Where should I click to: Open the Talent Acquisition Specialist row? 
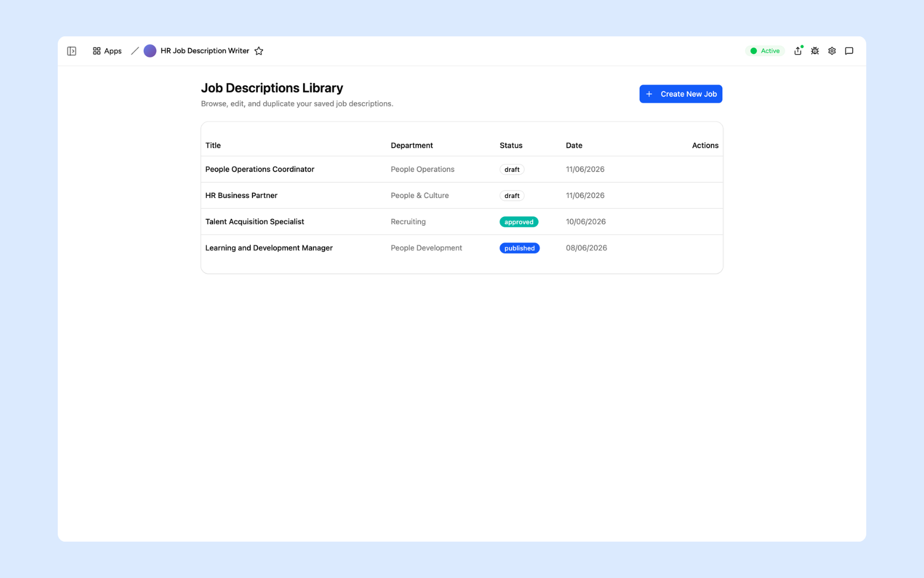(462, 222)
